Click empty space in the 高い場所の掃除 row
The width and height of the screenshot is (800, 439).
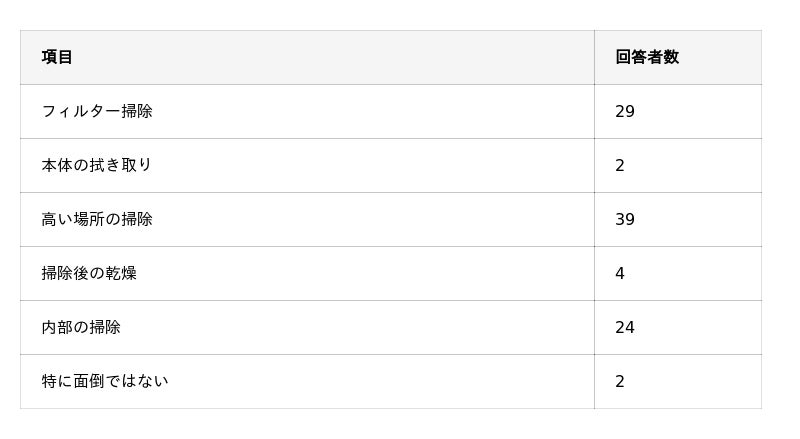[372, 220]
